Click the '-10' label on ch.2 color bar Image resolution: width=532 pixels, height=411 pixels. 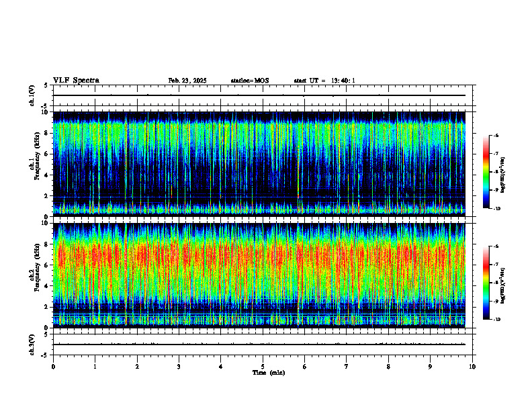497,320
